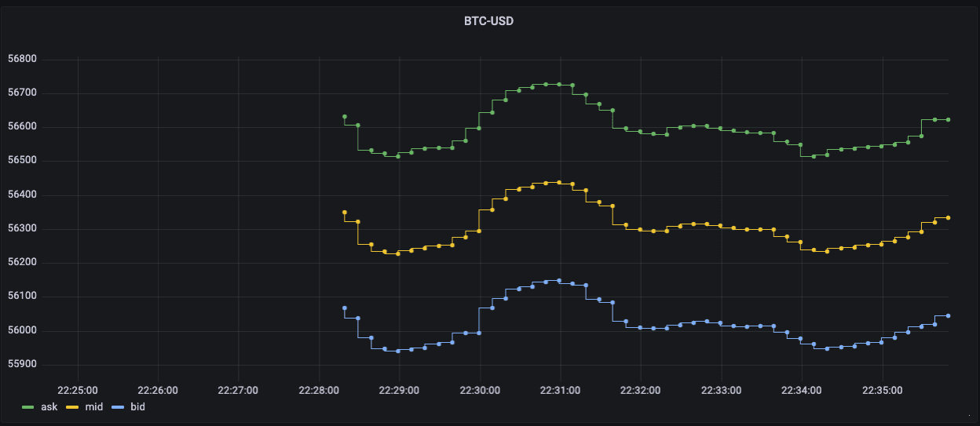Select the leftmost yellow mid data point
The height and width of the screenshot is (426, 980).
pos(344,213)
